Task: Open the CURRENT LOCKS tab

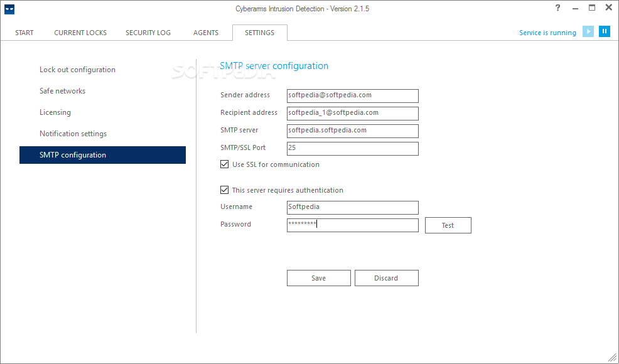Action: [x=80, y=33]
